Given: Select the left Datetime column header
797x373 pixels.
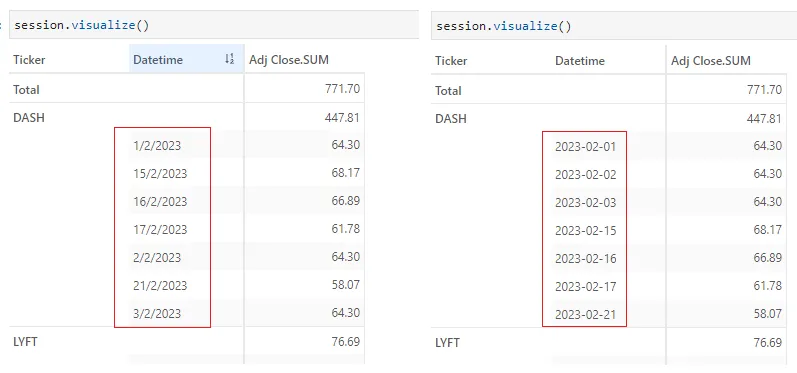Looking at the screenshot, I should pos(186,59).
